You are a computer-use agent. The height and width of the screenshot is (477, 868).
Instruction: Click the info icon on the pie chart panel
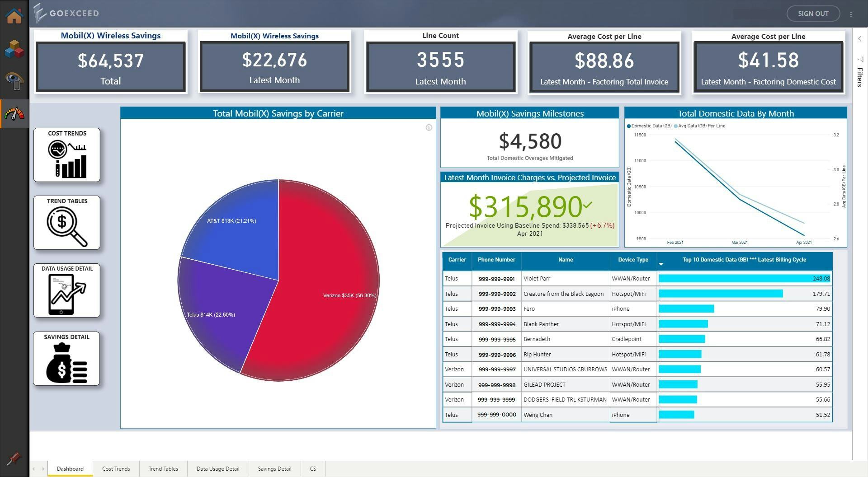[429, 127]
